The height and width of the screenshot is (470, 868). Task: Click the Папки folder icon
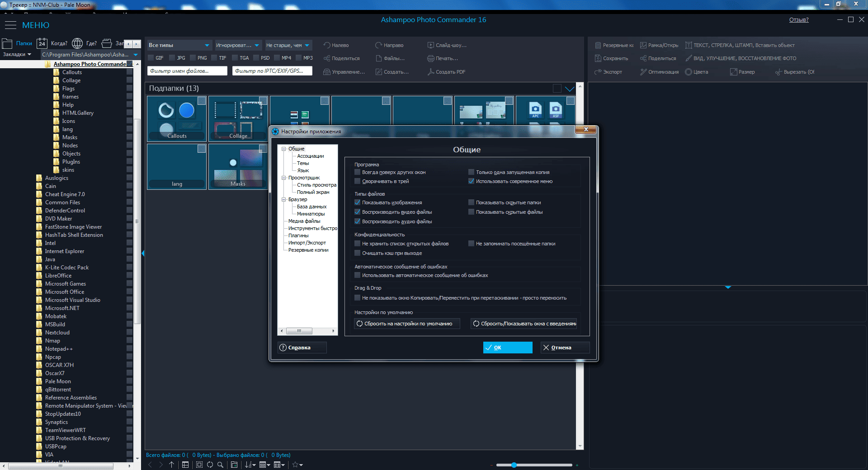click(x=7, y=43)
